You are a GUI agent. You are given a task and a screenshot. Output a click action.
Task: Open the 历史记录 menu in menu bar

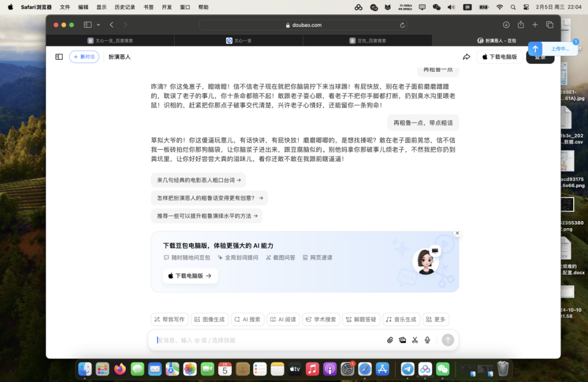124,7
